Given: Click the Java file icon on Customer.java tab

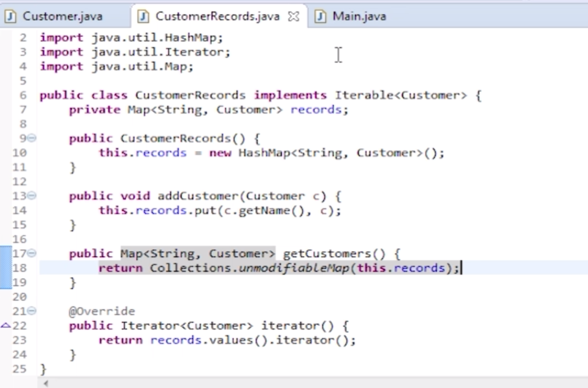Looking at the screenshot, I should [x=10, y=16].
